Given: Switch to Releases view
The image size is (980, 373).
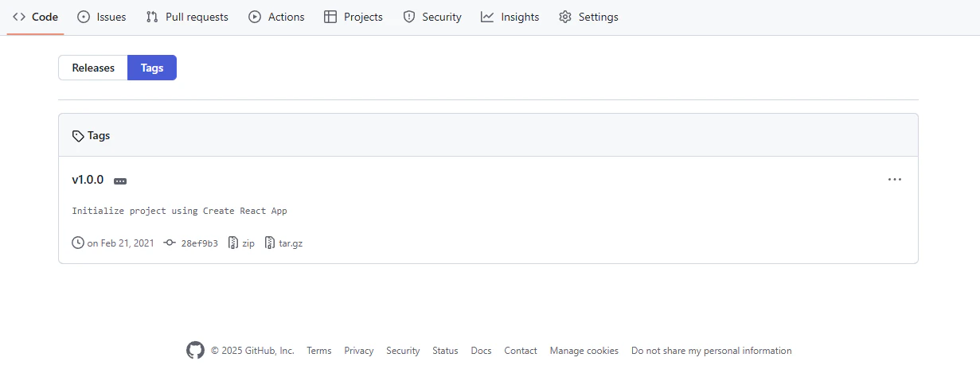Looking at the screenshot, I should (93, 68).
